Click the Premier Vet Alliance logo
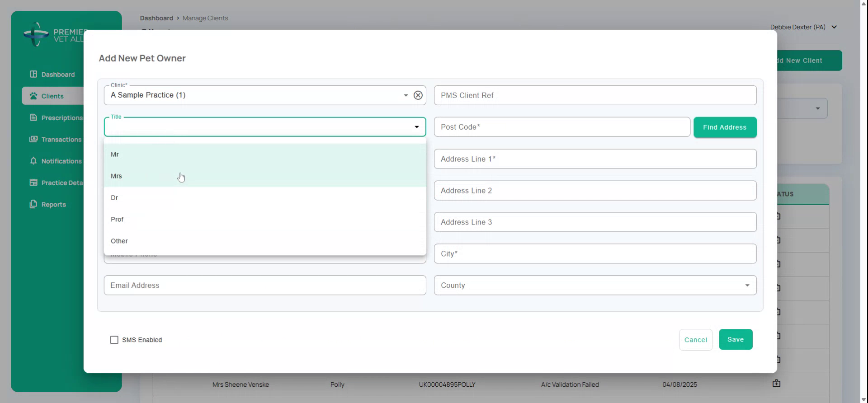 [53, 35]
